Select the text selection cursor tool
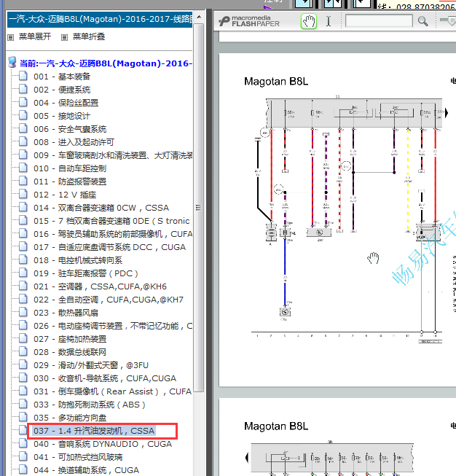 coord(329,22)
